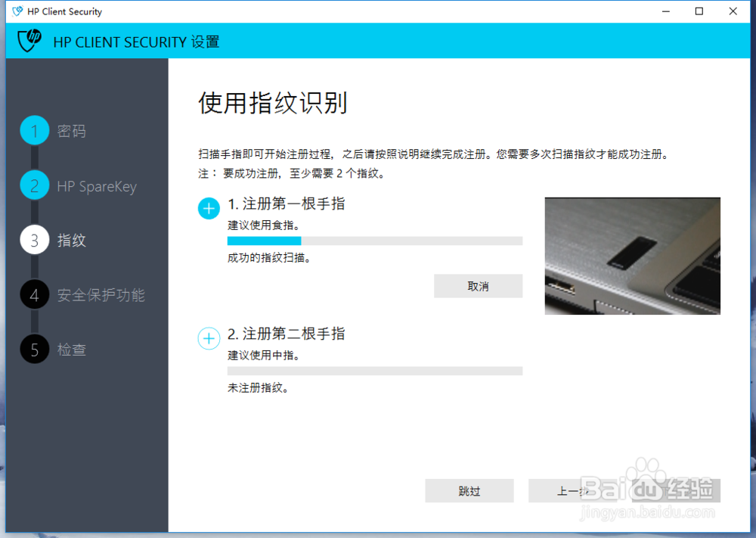Select the filled plus icon beside 注册第一根手指

[208, 208]
